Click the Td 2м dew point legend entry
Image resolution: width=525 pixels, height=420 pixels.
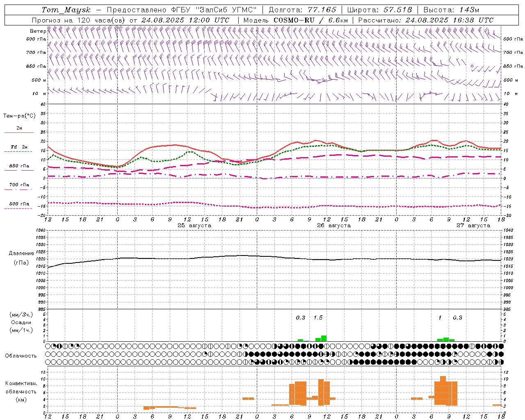(19, 147)
